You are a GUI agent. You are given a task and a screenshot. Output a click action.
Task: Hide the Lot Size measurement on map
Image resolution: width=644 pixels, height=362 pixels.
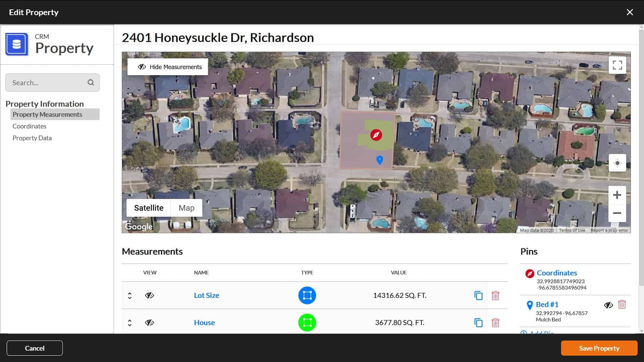tap(149, 295)
